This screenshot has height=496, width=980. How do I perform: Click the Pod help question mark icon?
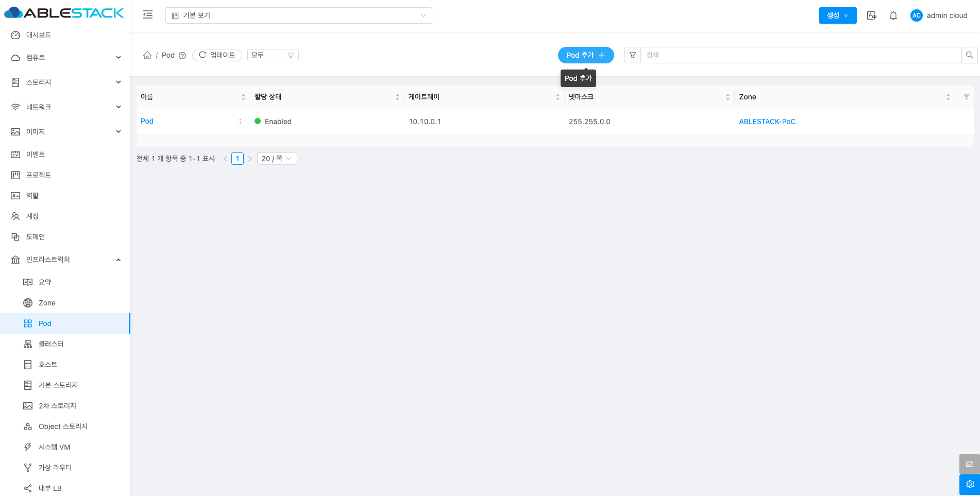(x=182, y=56)
